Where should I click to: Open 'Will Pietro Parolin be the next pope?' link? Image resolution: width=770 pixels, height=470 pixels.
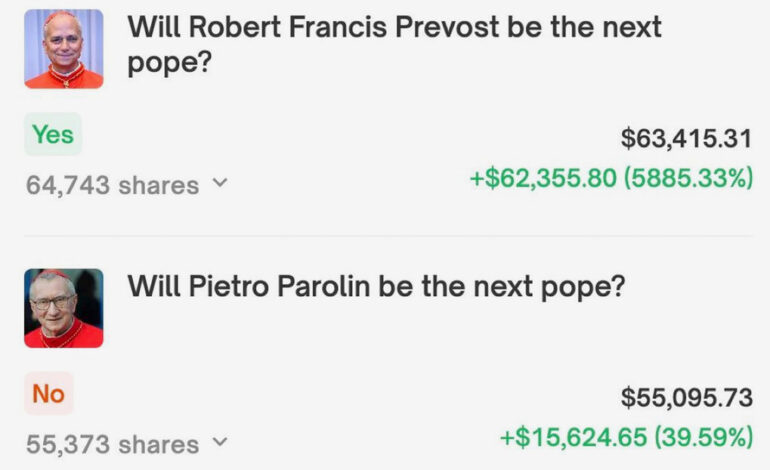[x=376, y=286]
